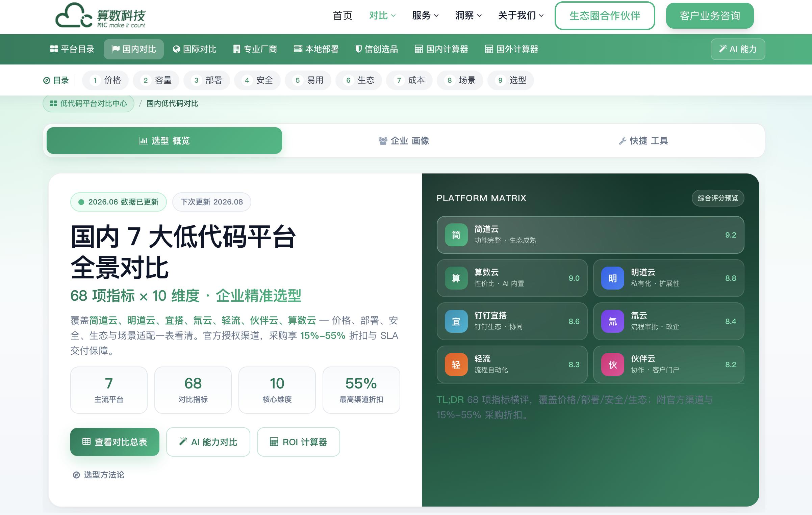Select the 国内对比 toolbar tab
Image resolution: width=812 pixels, height=515 pixels.
(x=134, y=49)
